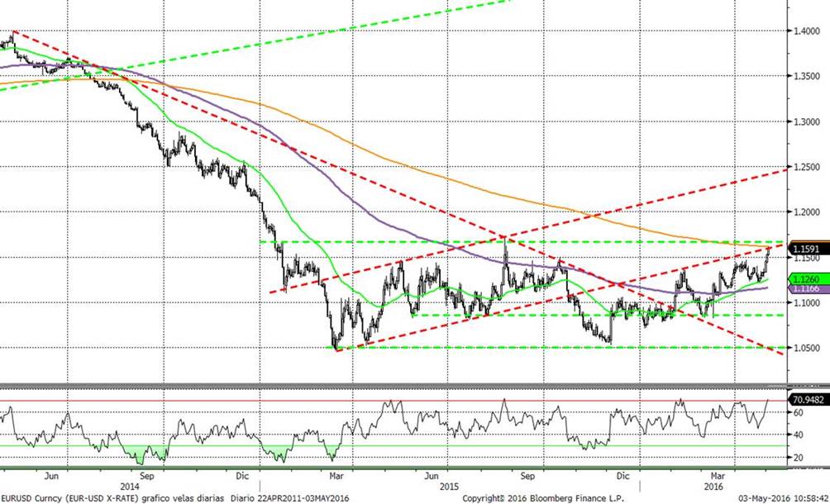Image resolution: width=830 pixels, height=504 pixels.
Task: Click the EURUSD Curncy chart title text
Action: 112,498
